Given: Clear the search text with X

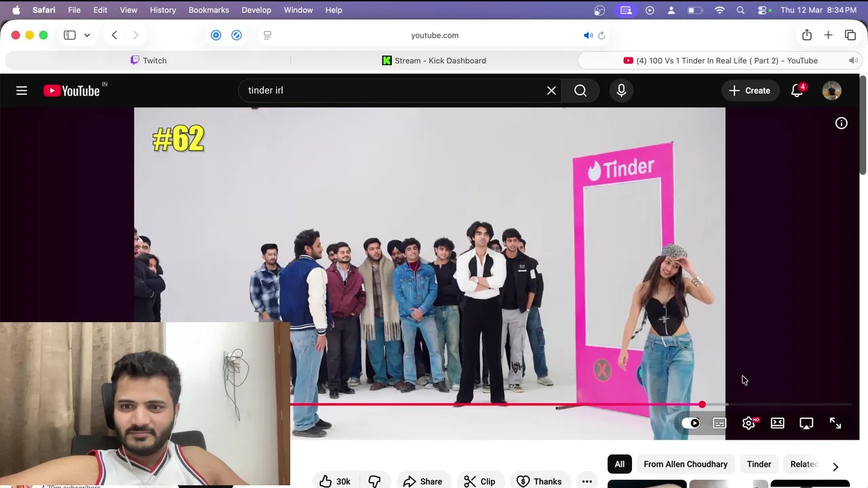Looking at the screenshot, I should click(x=551, y=90).
